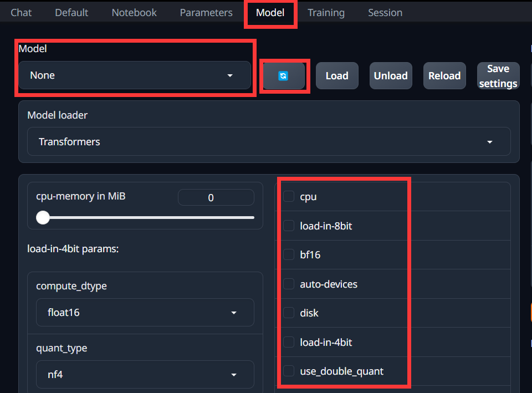Image resolution: width=532 pixels, height=393 pixels.
Task: Toggle the disk checkbox
Action: click(289, 313)
